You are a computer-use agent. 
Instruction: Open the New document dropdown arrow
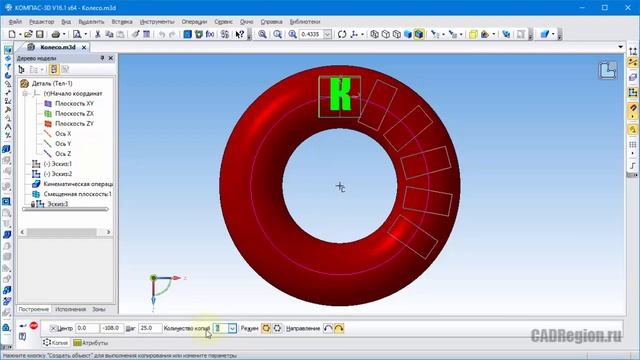(20, 34)
